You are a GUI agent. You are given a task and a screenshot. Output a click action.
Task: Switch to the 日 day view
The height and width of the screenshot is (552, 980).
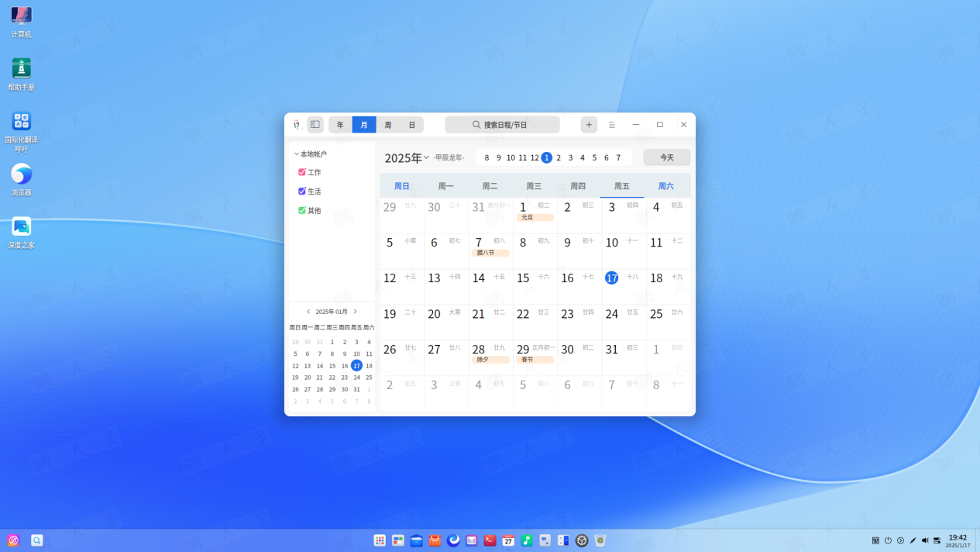pos(412,125)
